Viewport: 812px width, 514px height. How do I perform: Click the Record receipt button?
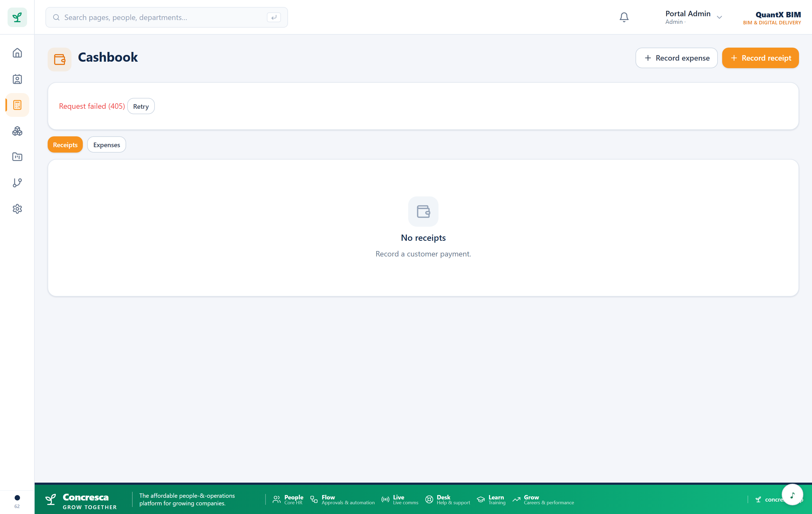(760, 58)
